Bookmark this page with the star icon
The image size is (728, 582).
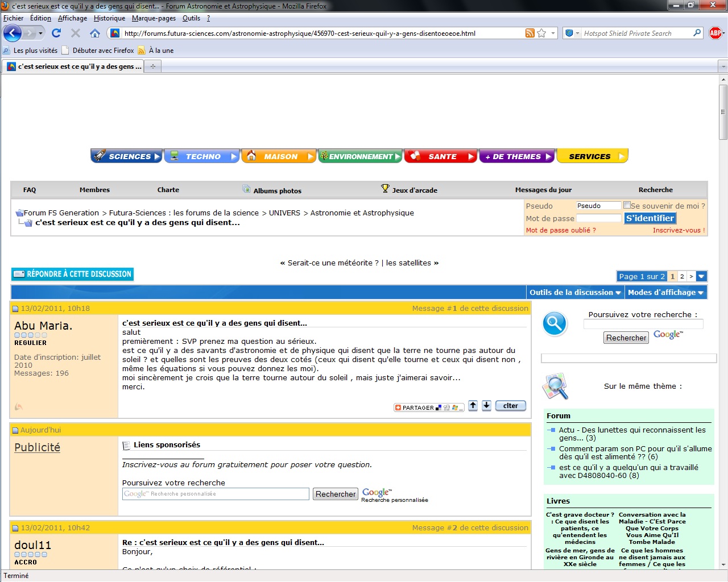[542, 33]
